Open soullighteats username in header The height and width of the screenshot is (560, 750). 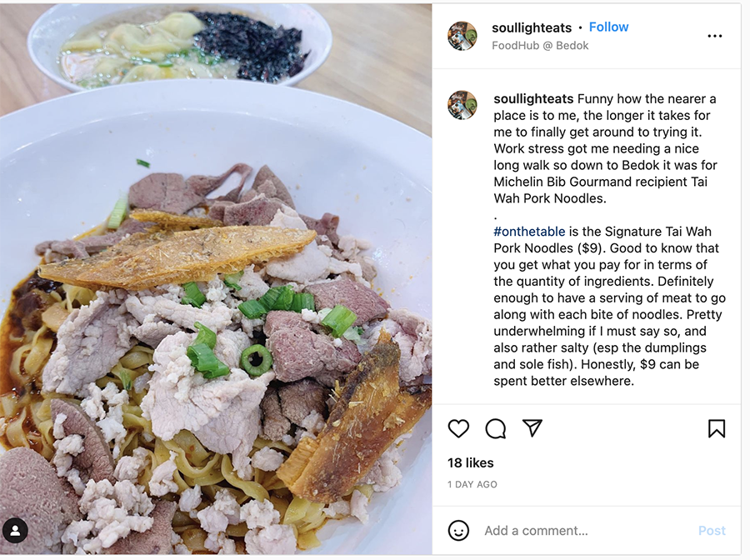pyautogui.click(x=532, y=27)
